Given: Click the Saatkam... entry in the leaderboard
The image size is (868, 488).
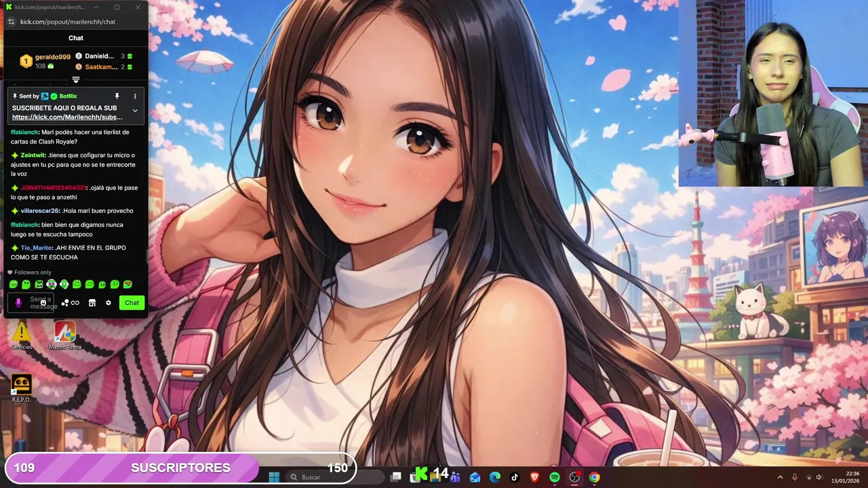Looking at the screenshot, I should click(104, 67).
